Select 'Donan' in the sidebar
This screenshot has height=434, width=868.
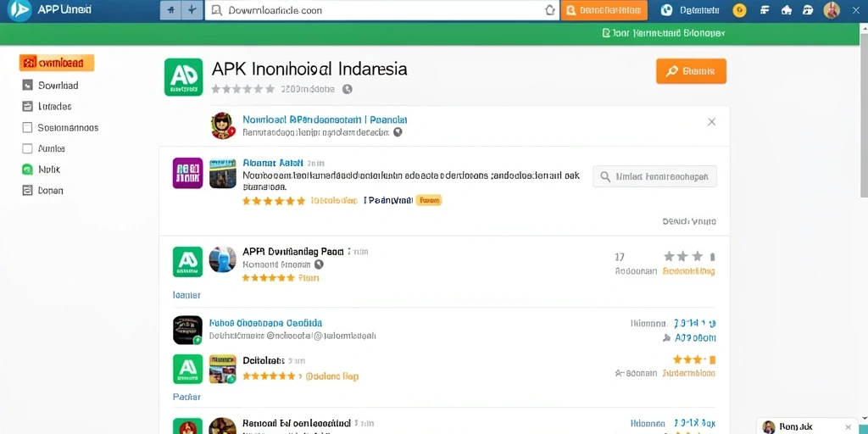[50, 191]
